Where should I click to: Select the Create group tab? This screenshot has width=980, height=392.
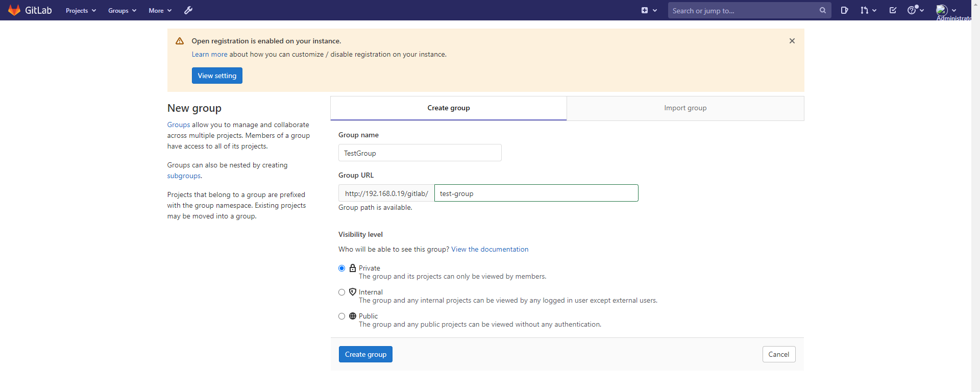[449, 108]
